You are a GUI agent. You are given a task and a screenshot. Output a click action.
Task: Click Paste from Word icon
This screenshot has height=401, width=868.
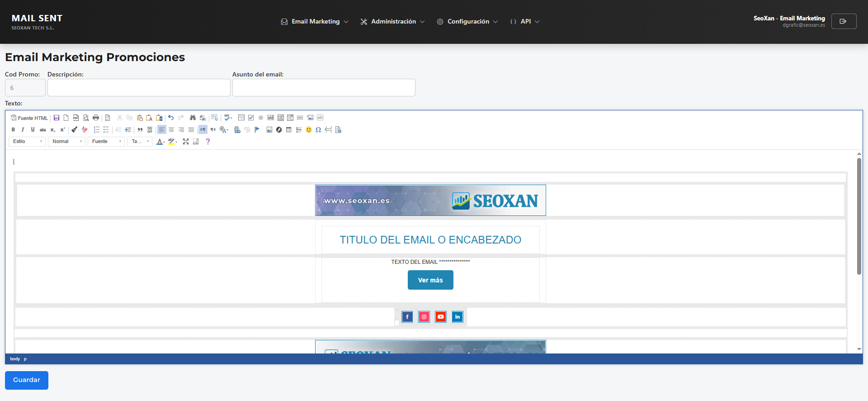159,118
